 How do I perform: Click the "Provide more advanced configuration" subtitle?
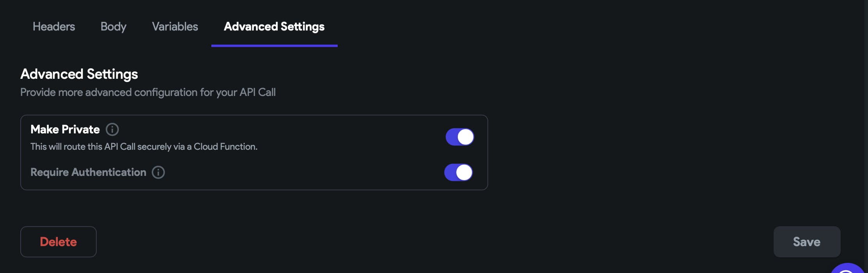point(148,92)
